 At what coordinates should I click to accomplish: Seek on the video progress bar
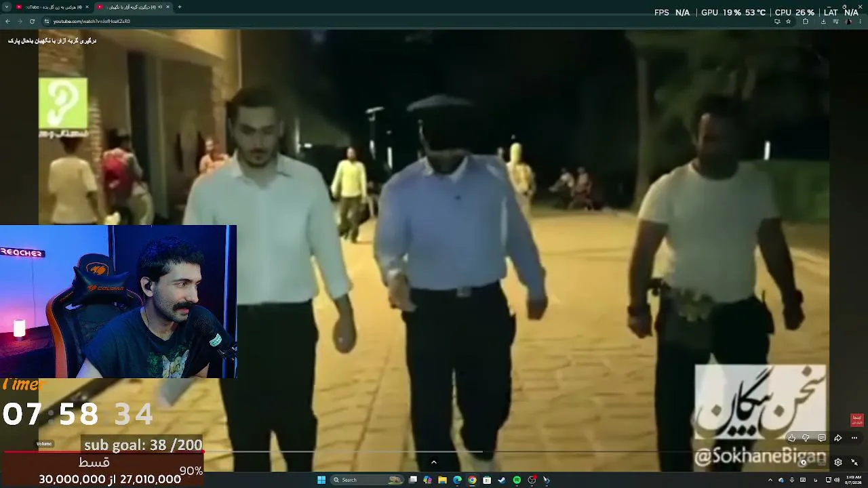click(x=434, y=451)
